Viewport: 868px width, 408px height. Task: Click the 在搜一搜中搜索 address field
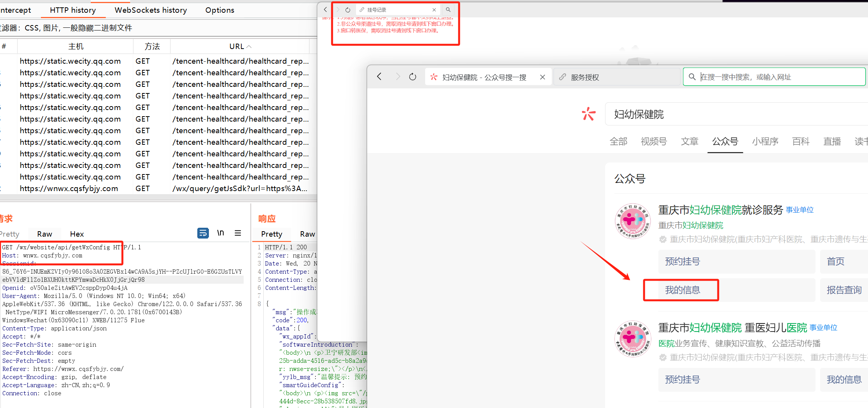[774, 77]
